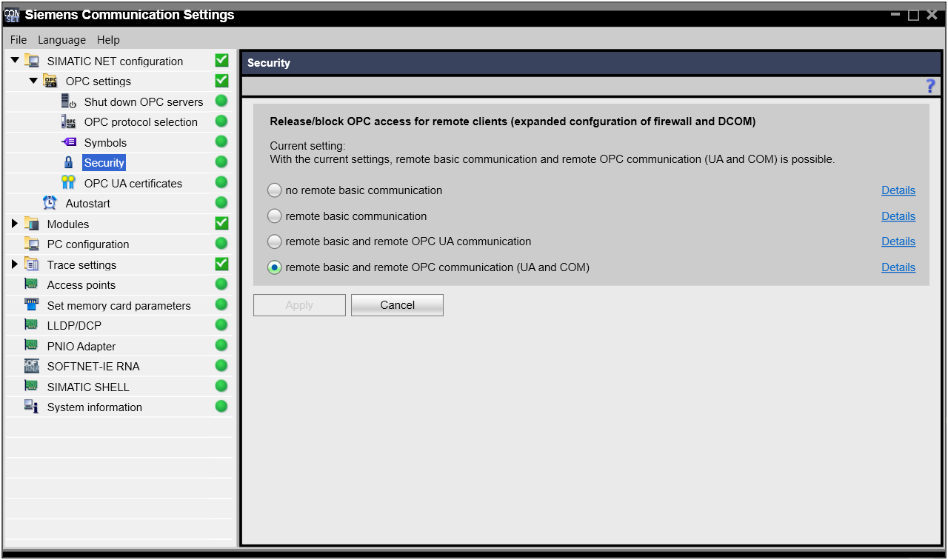Click the Modules folder icon
Image resolution: width=948 pixels, height=560 pixels.
pyautogui.click(x=32, y=224)
